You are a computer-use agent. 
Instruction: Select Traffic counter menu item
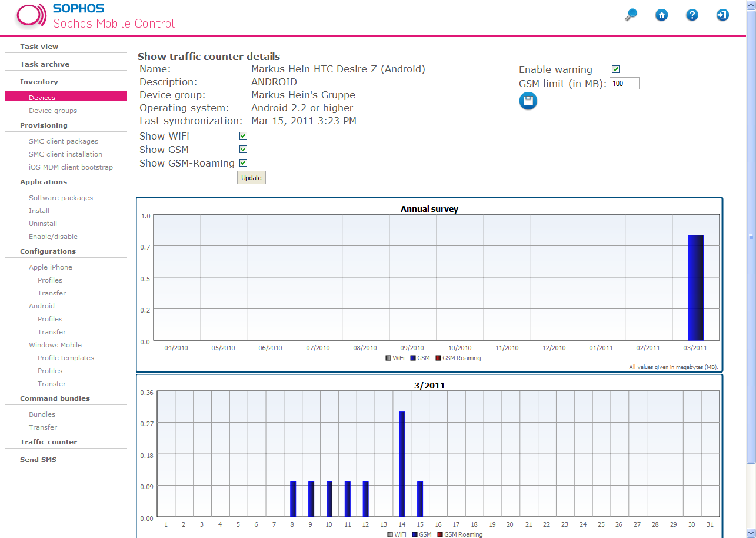[x=48, y=442]
